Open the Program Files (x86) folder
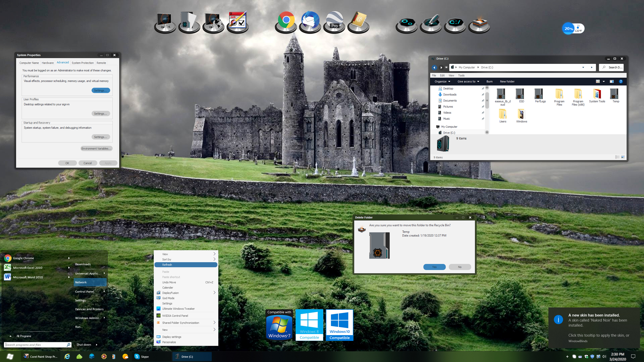Screen dimensions: 644x362 pyautogui.click(x=578, y=97)
